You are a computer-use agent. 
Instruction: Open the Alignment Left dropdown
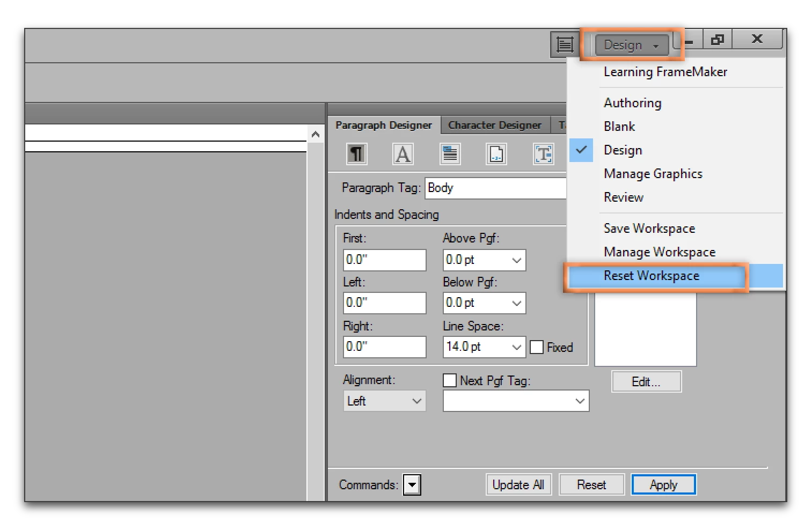click(384, 401)
